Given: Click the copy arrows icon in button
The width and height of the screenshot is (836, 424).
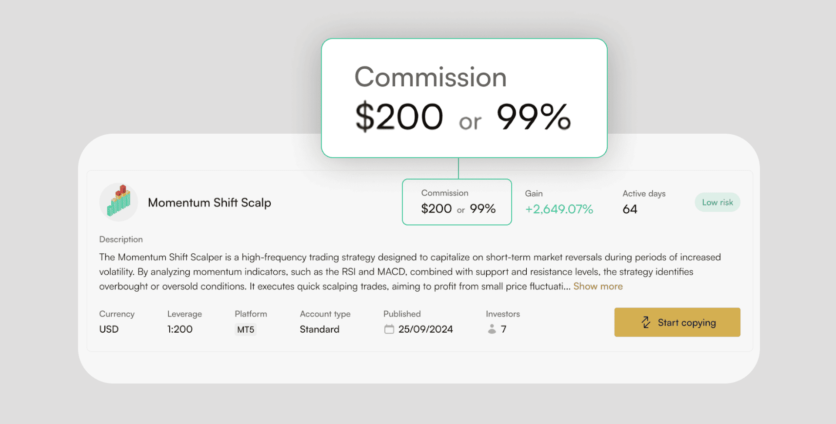Looking at the screenshot, I should [x=647, y=322].
